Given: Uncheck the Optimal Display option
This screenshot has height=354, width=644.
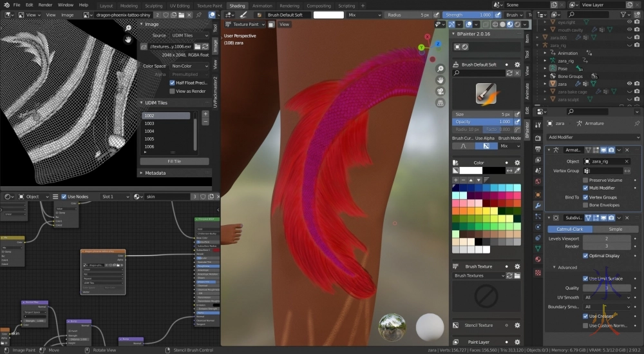Looking at the screenshot, I should 585,255.
